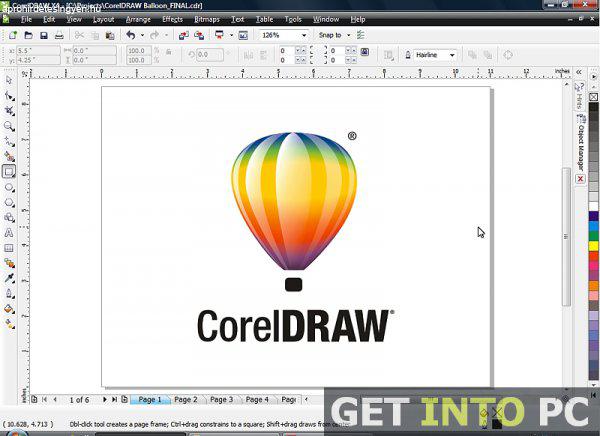Screen dimensions: 600x436
Task: Select the Table tool in toolbox
Action: click(x=9, y=248)
